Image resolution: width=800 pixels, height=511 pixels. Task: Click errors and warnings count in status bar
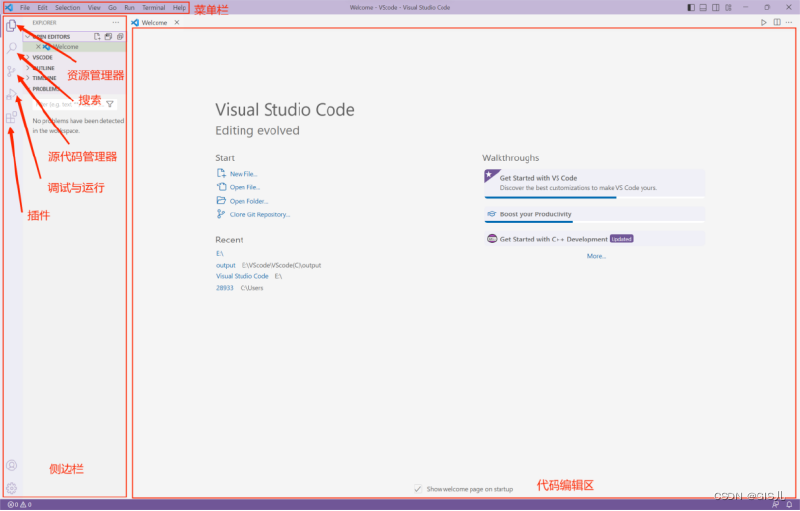point(19,504)
